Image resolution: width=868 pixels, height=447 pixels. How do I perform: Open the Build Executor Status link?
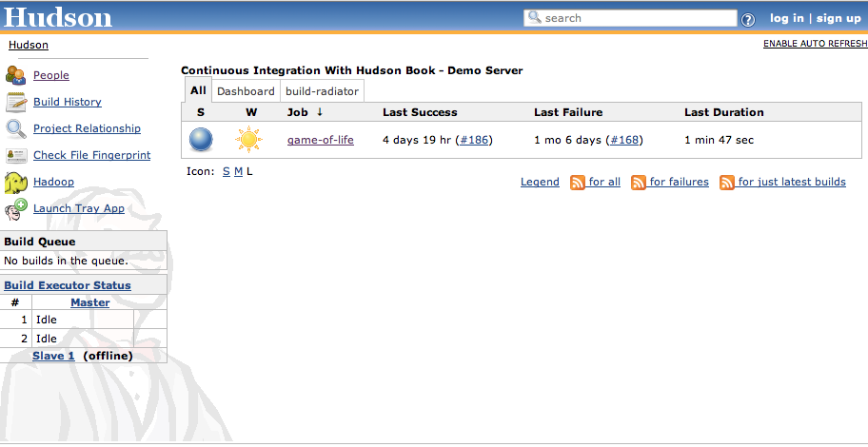point(68,285)
